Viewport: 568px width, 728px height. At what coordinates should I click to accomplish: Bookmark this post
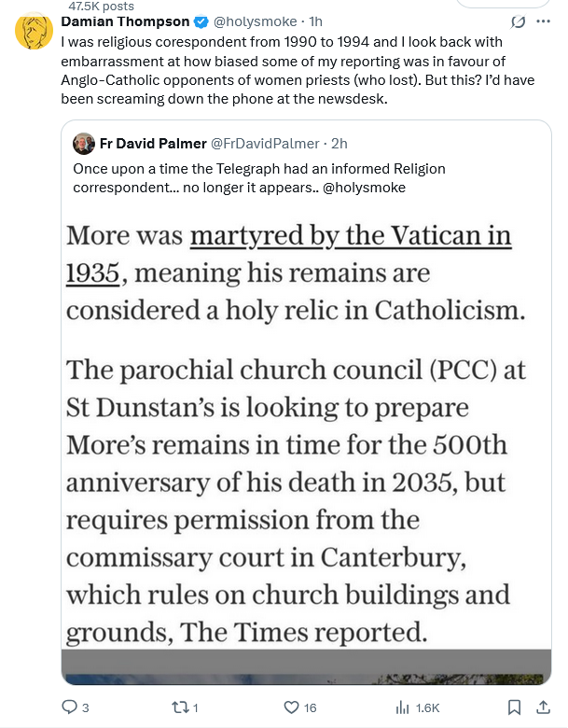click(x=514, y=707)
